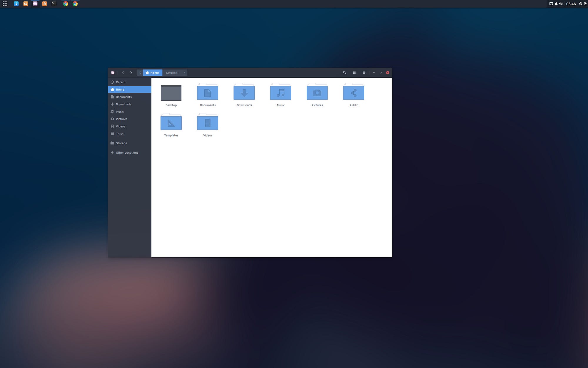Viewport: 588px width, 368px height.
Task: Open the applications grid in the top panel
Action: [x=5, y=4]
